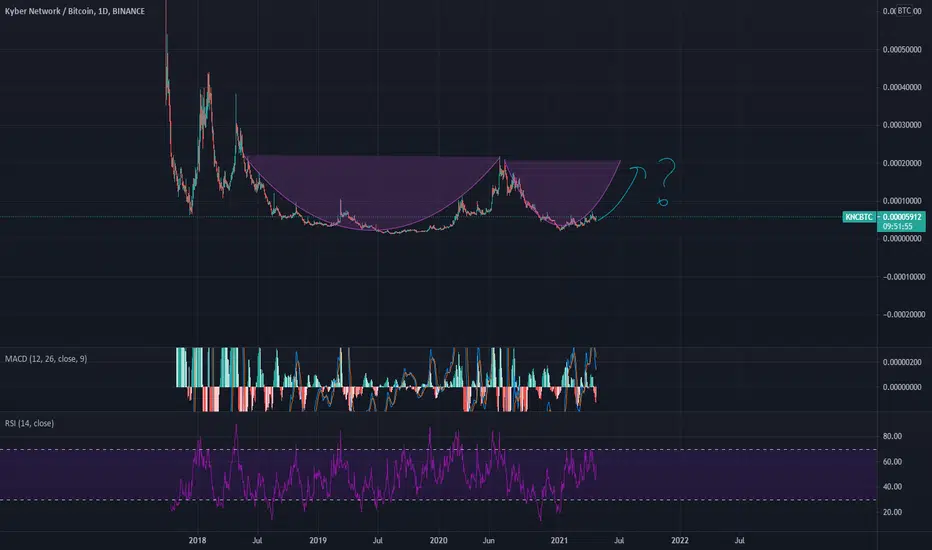Click the 0.00010000 price axis label
932x550 pixels.
(x=902, y=201)
